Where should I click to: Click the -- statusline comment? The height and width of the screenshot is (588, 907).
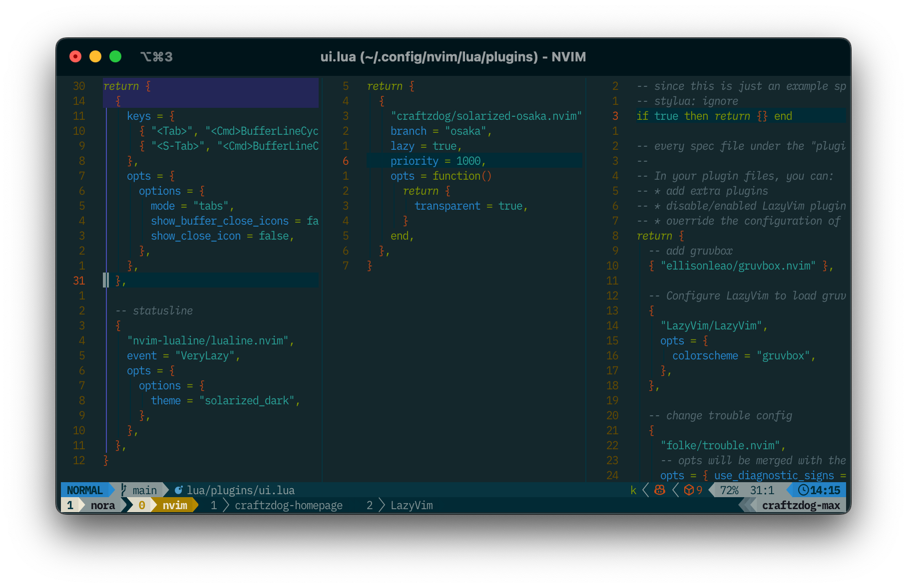click(x=154, y=310)
